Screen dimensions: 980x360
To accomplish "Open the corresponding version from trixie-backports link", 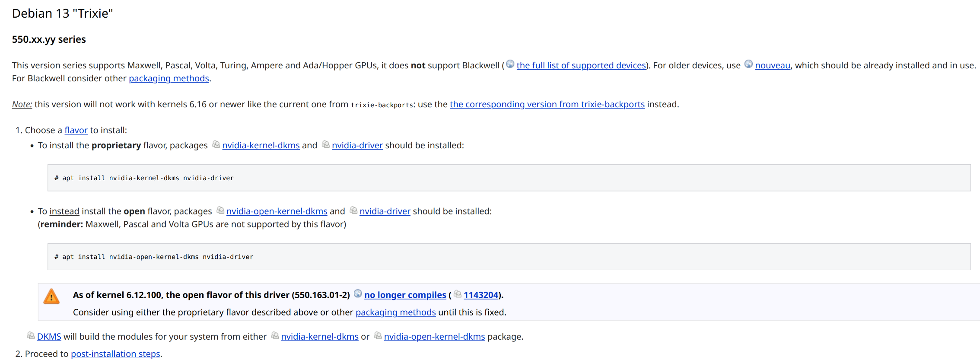I will (547, 104).
